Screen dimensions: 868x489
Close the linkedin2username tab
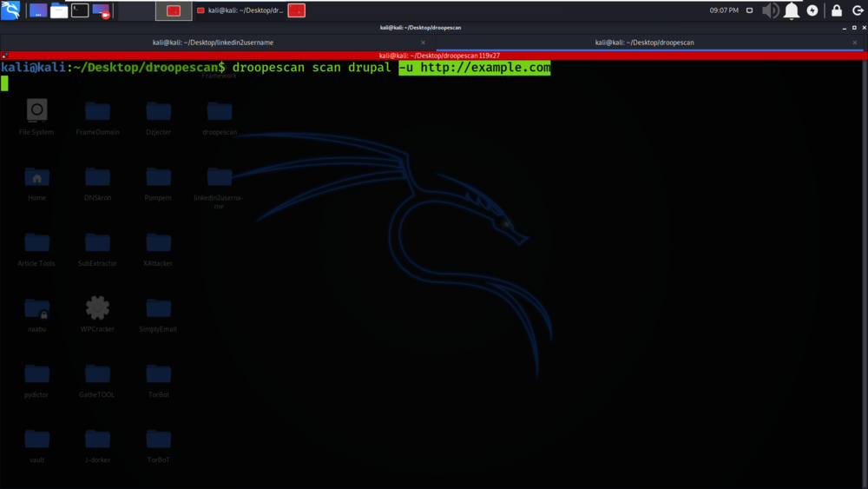(x=423, y=43)
